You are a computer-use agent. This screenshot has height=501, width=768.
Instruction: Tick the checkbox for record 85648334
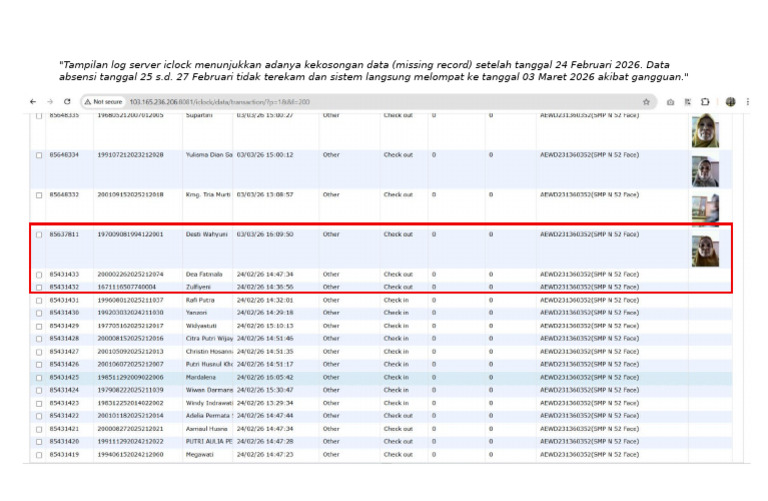(x=39, y=155)
